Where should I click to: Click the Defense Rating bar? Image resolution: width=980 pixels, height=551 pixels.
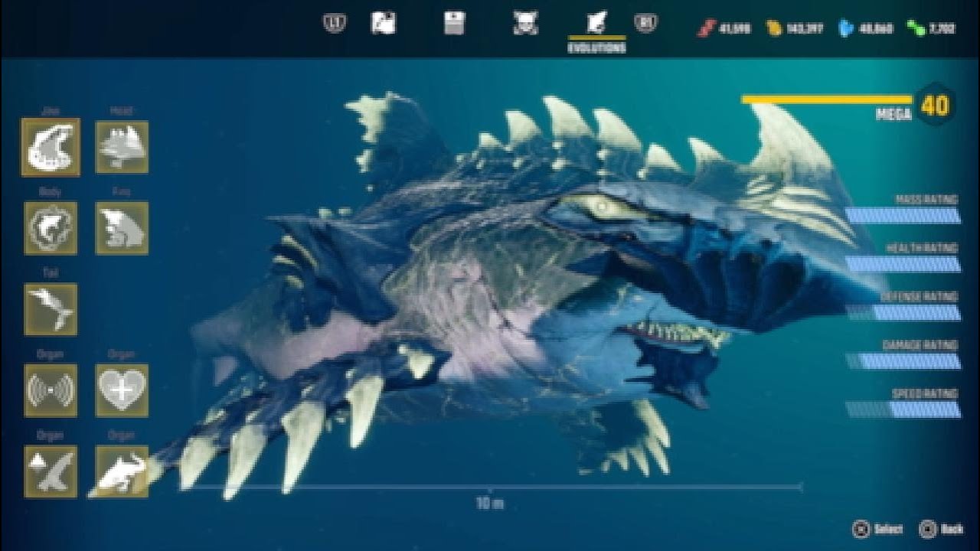coord(903,312)
